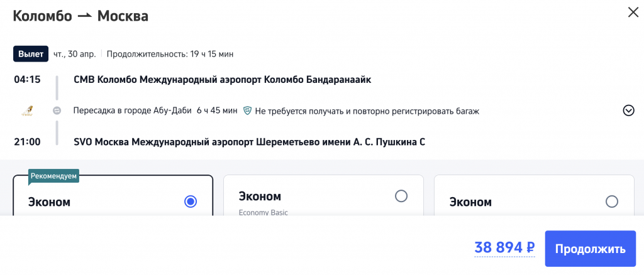644x275 pixels.
Task: Click the SVO Шереметьево airport name
Action: click(x=249, y=141)
